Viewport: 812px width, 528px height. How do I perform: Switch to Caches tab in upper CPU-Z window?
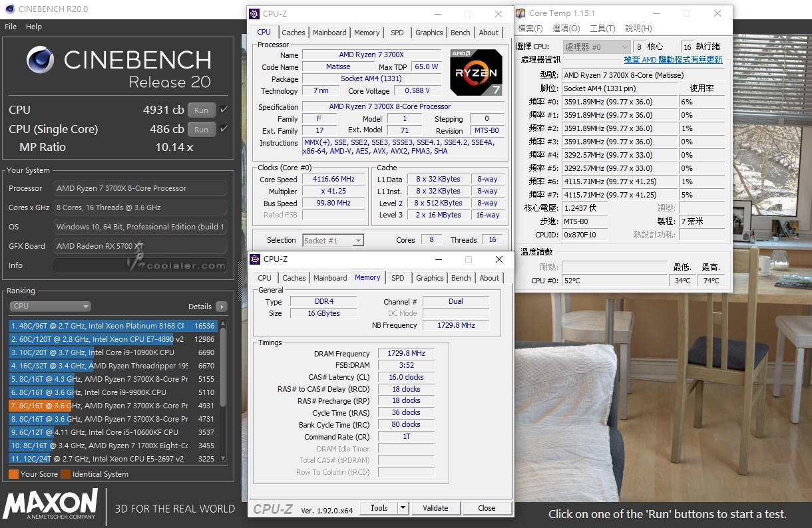coord(294,33)
